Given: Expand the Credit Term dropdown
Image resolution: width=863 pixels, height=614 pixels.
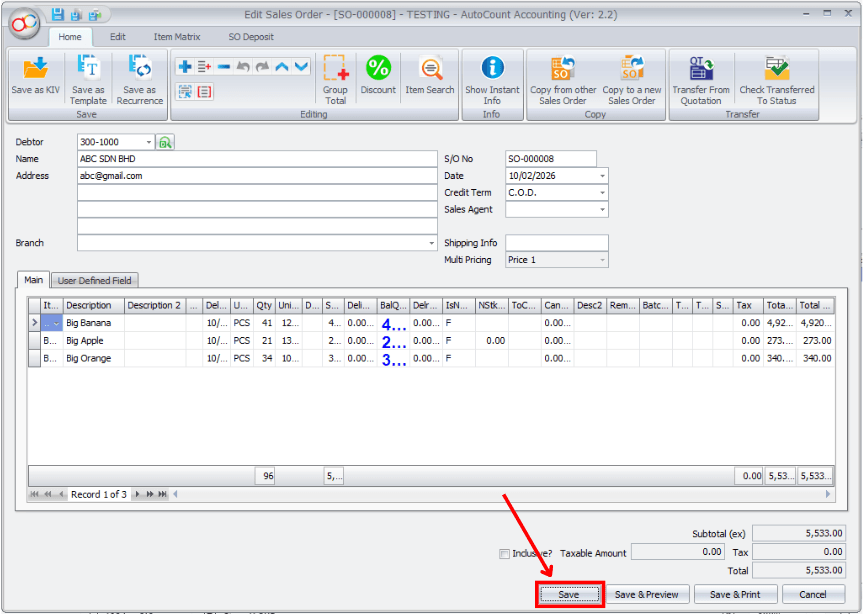Looking at the screenshot, I should (x=602, y=193).
